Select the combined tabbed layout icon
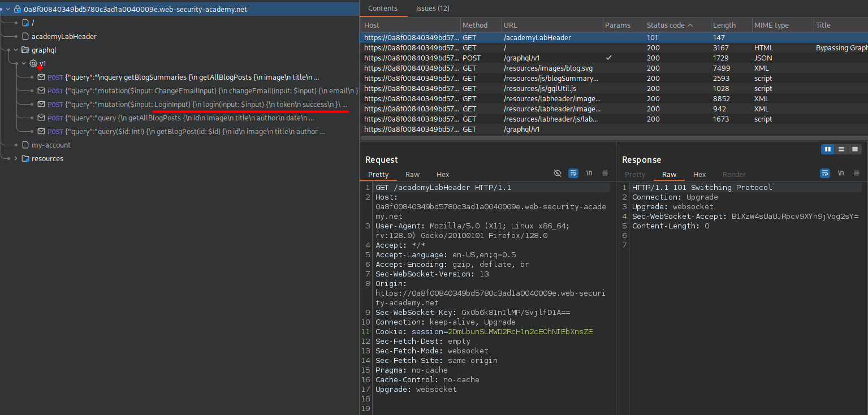Screen dimensions: 868x415 855,149
